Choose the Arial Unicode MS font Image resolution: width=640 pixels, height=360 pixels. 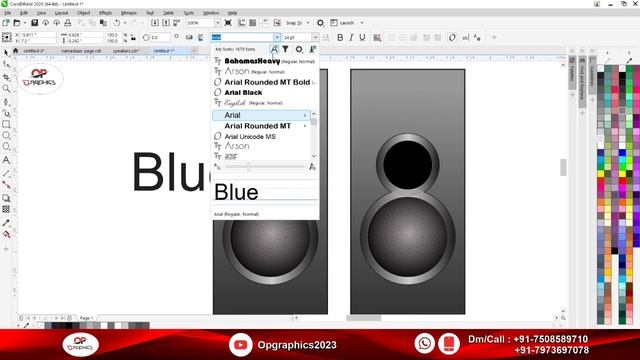(250, 137)
